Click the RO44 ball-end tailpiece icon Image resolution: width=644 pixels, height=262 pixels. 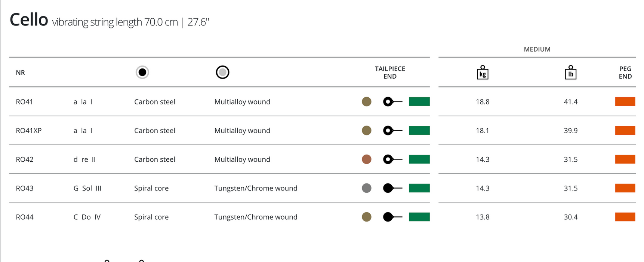point(392,217)
